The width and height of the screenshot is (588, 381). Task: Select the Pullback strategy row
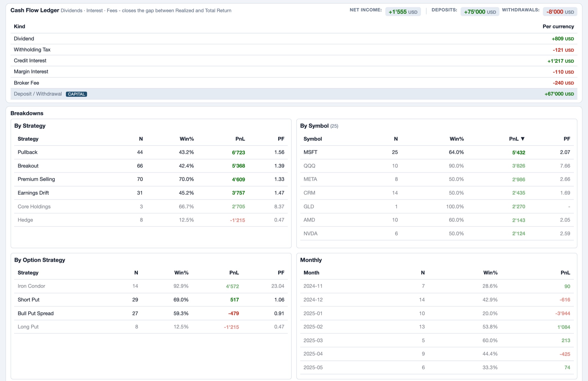click(x=151, y=152)
